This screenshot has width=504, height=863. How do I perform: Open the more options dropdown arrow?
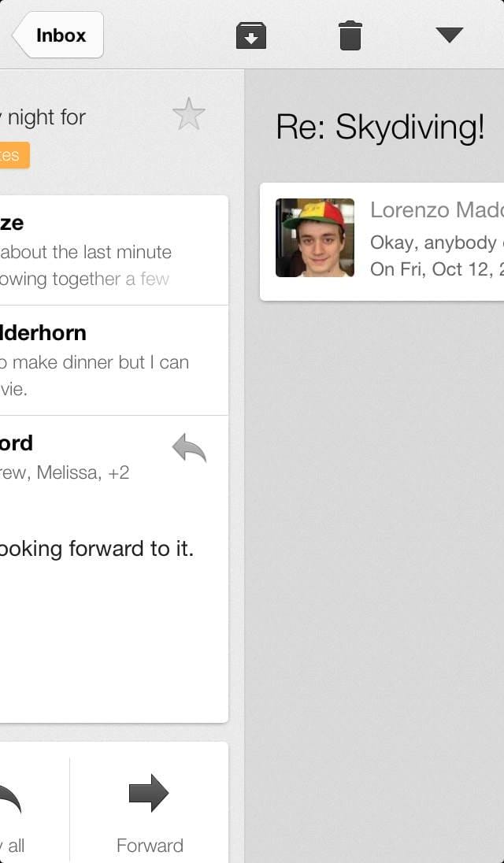pos(449,35)
